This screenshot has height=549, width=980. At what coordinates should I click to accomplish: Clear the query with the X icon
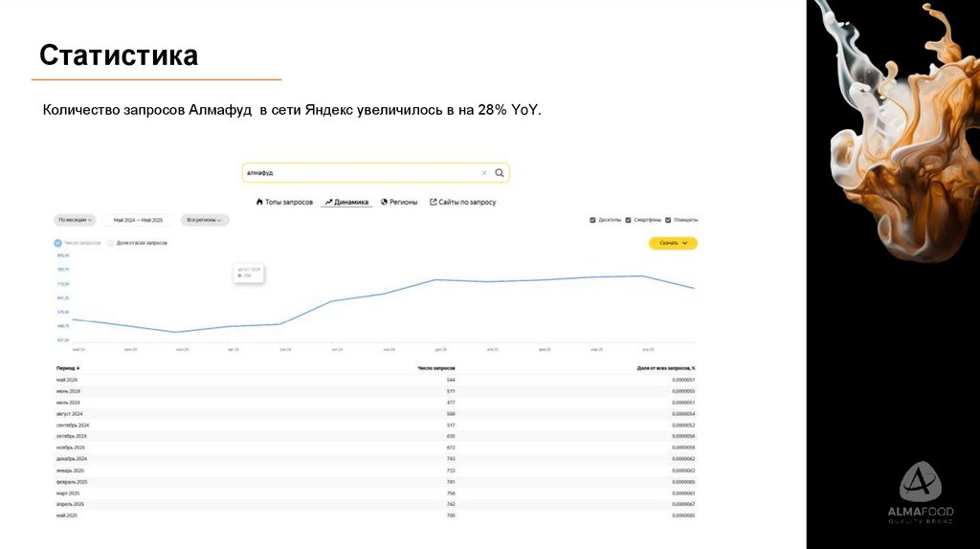click(483, 173)
